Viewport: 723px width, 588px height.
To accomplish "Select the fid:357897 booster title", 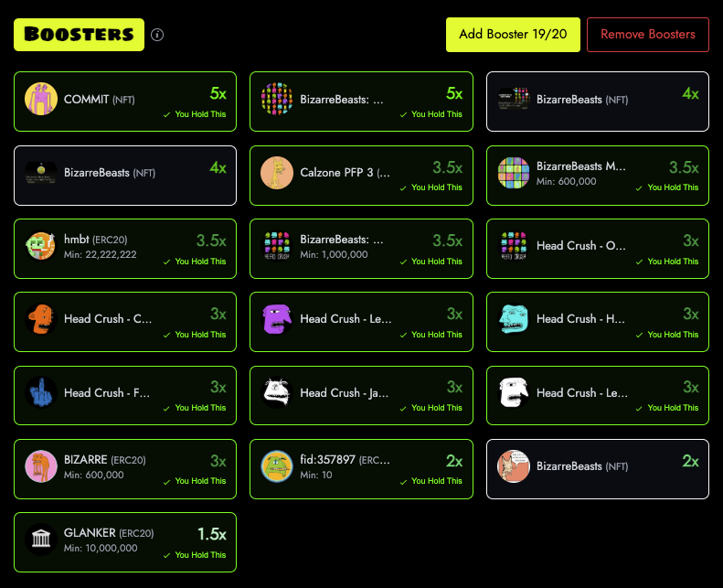I will coord(345,460).
